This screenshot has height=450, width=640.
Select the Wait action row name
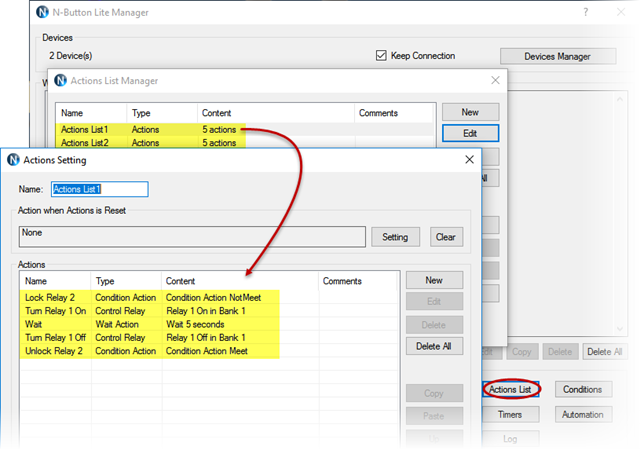click(x=33, y=324)
